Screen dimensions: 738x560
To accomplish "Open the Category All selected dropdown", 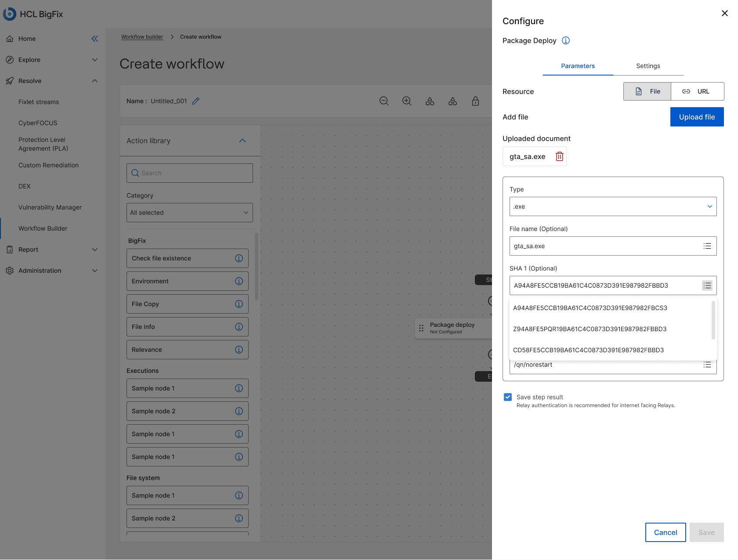I will click(x=190, y=213).
